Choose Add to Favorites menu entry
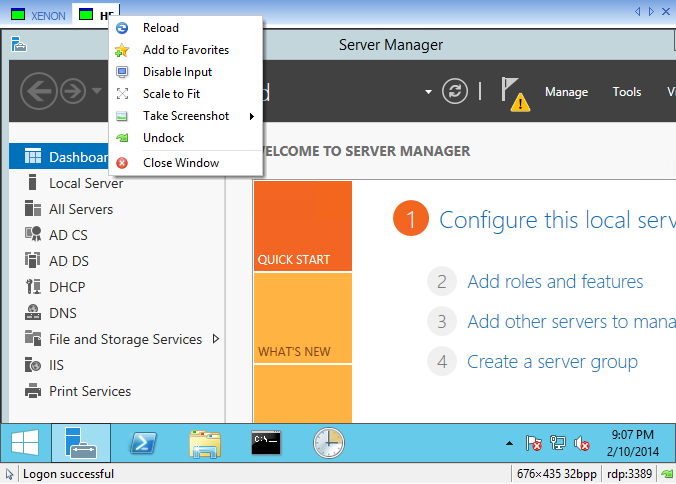 click(x=185, y=50)
